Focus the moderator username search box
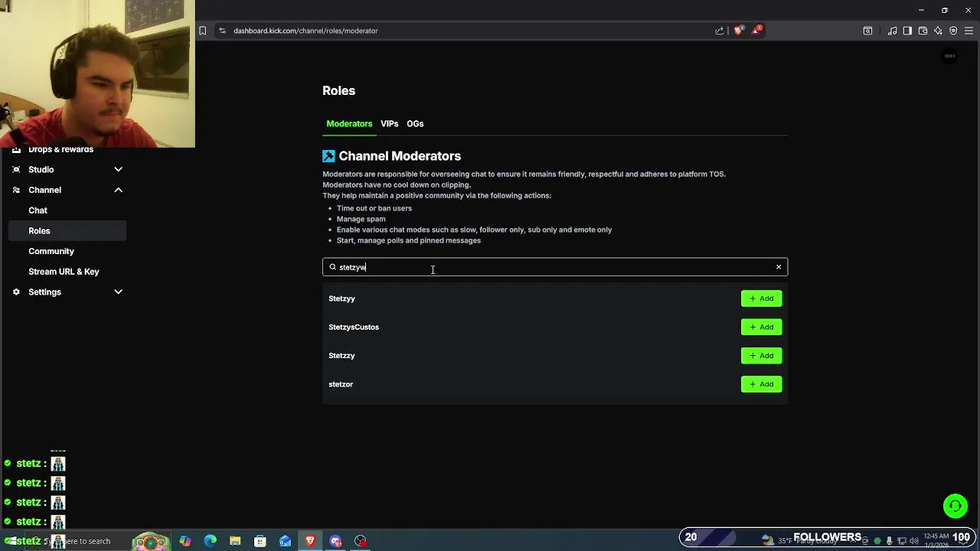 555,267
